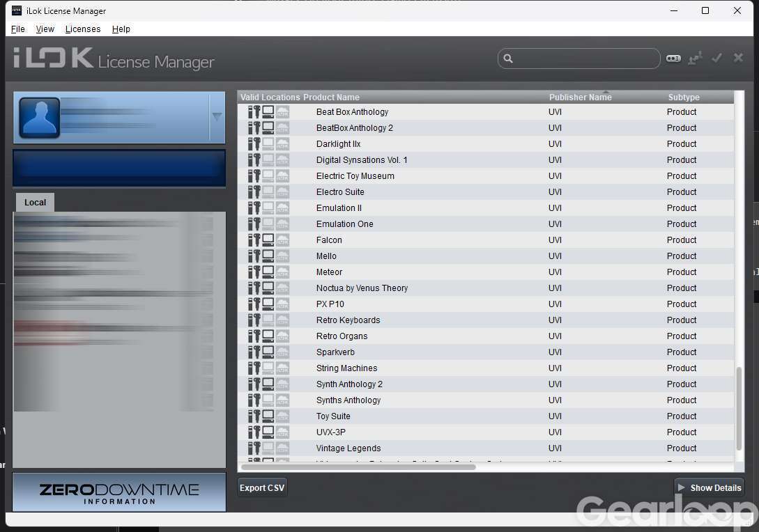This screenshot has width=759, height=532.
Task: Select the Falcon license
Action: [x=486, y=240]
